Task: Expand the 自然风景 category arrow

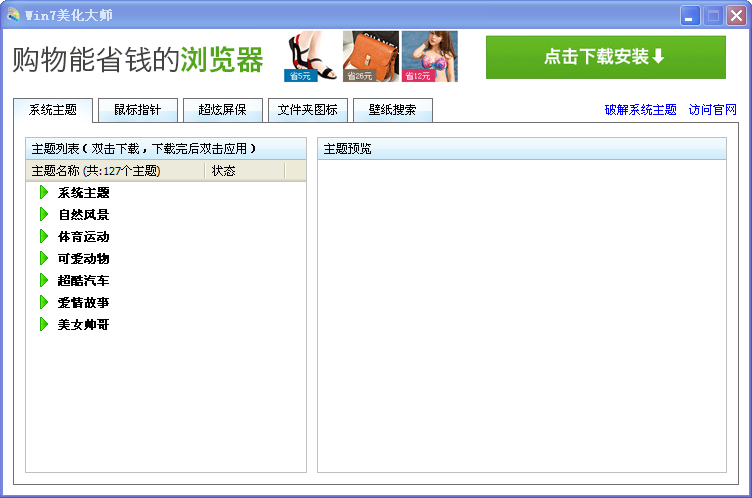Action: click(x=44, y=214)
